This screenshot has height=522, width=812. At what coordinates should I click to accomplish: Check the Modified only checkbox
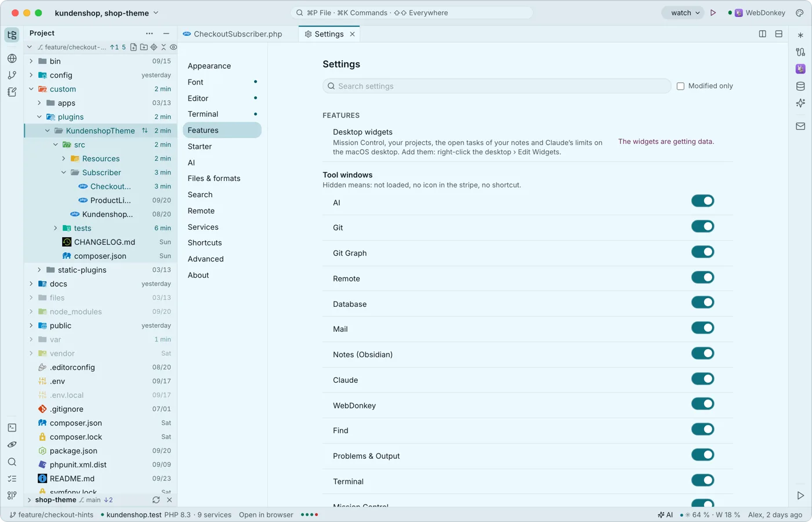click(x=680, y=86)
